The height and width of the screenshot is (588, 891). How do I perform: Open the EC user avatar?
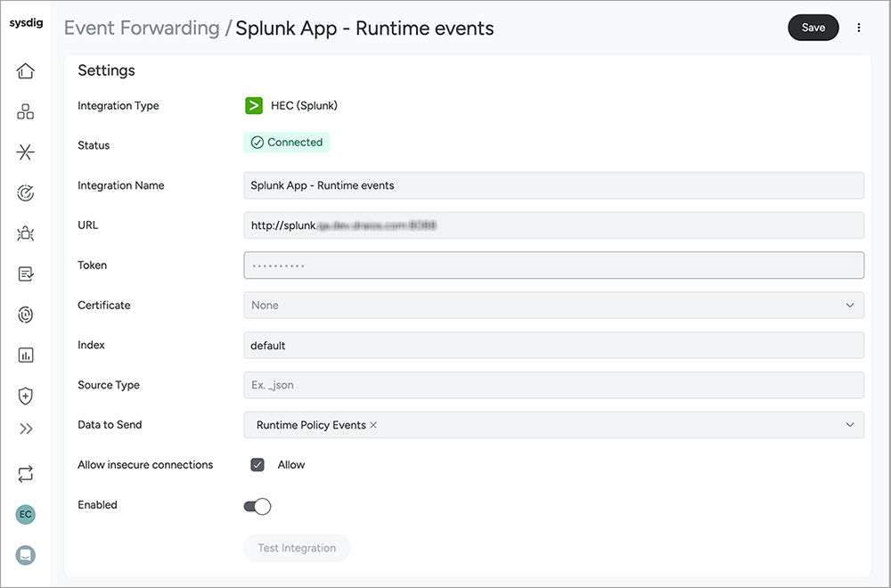click(26, 515)
